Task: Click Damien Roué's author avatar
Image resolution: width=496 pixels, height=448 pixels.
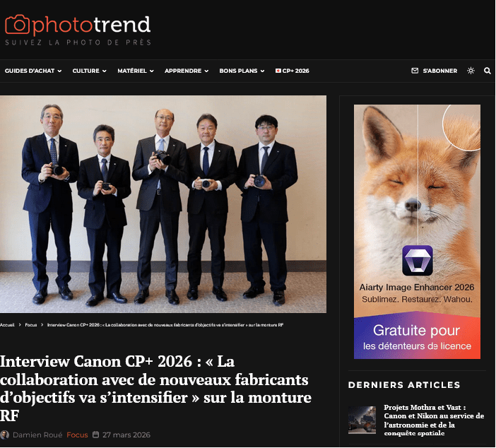Action: (x=4, y=435)
